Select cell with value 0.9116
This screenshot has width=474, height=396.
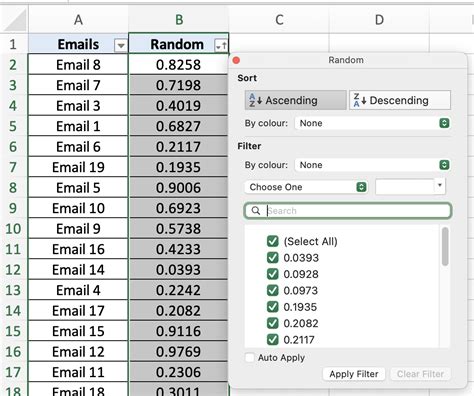point(179,331)
